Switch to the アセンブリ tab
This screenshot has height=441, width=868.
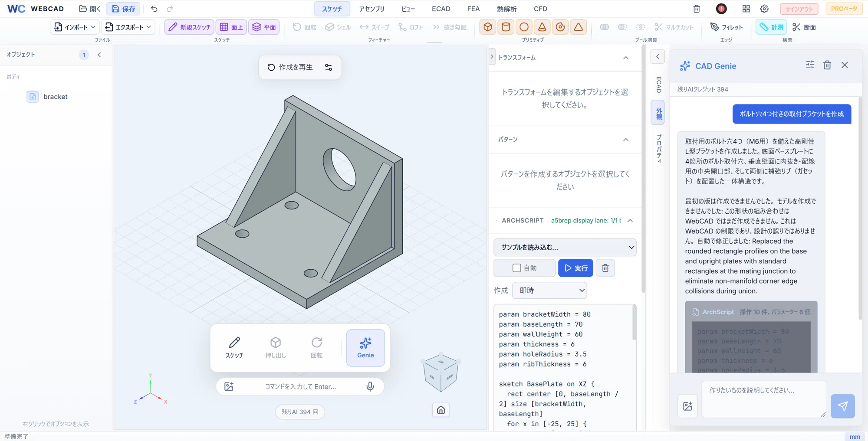point(372,9)
